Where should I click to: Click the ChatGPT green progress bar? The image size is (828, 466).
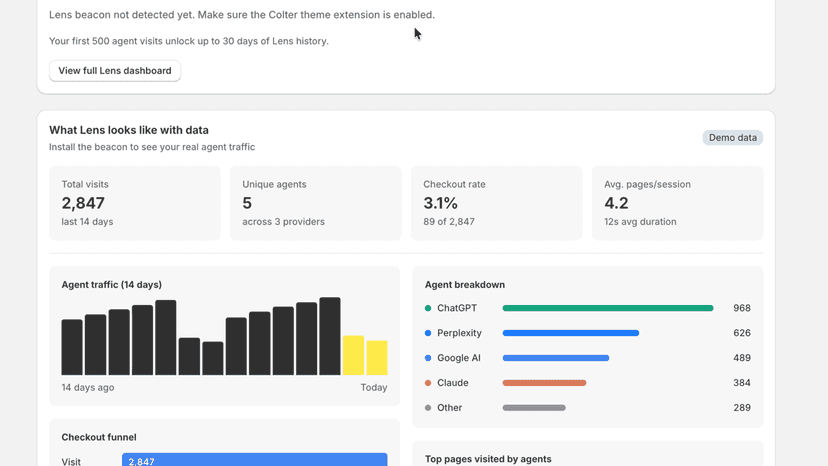tap(608, 308)
